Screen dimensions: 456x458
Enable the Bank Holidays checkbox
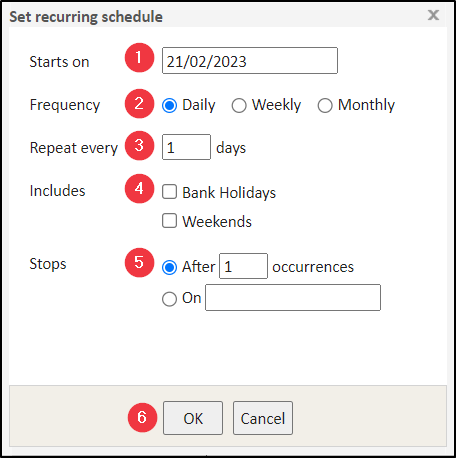pos(169,192)
